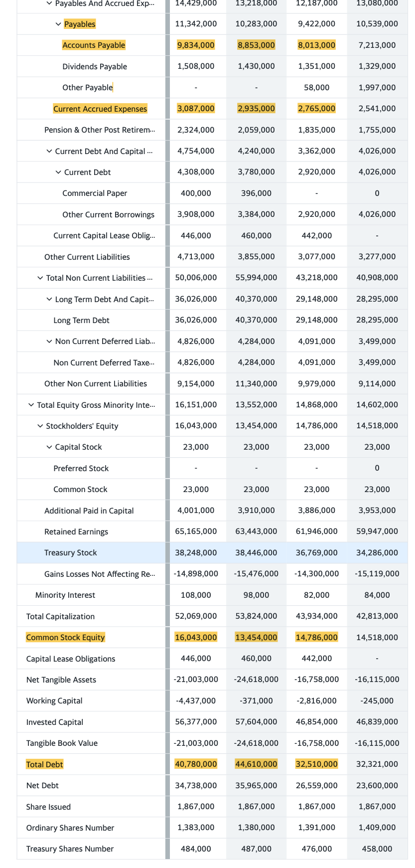The image size is (415, 868).
Task: Click Total Capitalization value 53,824,000
Action: pos(256,616)
